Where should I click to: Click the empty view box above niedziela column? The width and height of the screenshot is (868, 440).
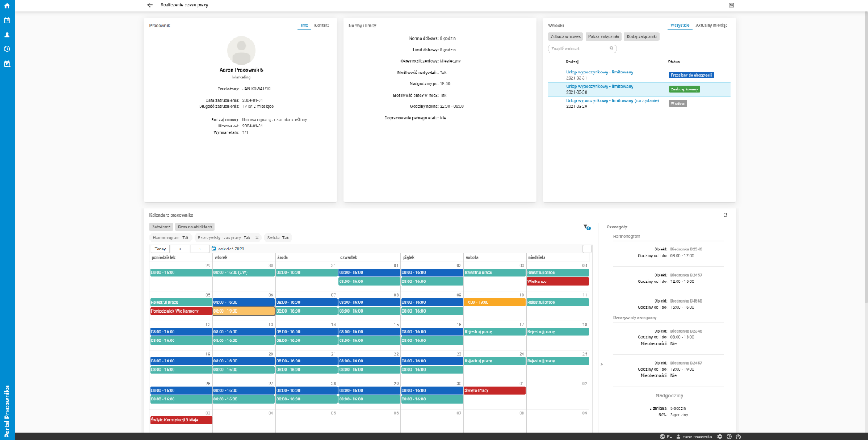pyautogui.click(x=587, y=249)
